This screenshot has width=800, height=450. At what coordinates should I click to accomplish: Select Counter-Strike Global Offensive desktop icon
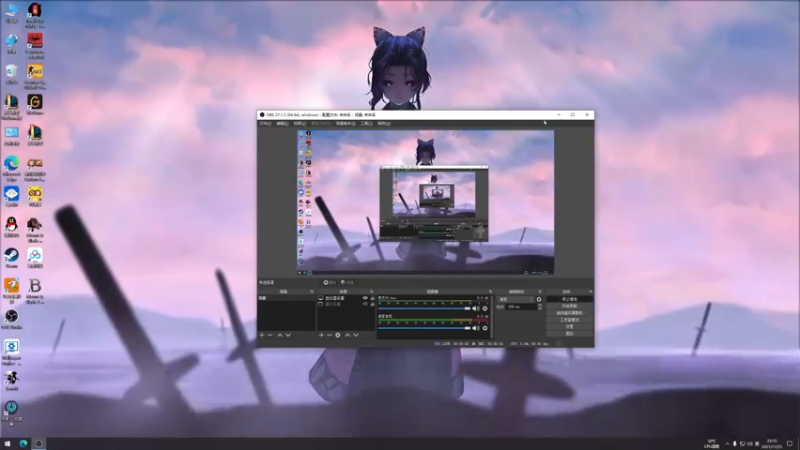click(x=35, y=77)
